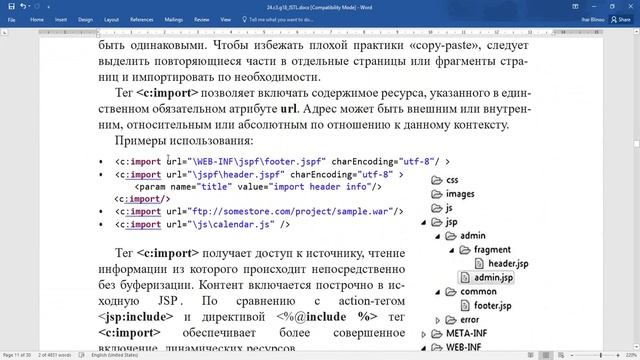Share the document with the Share button
640x360 pixels.
(x=620, y=20)
